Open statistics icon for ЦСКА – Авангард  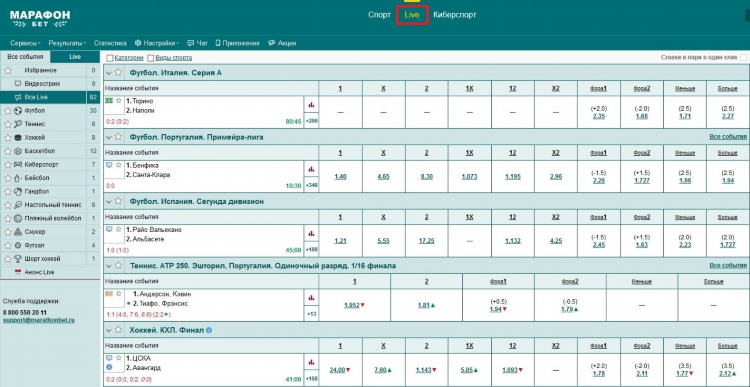(311, 362)
